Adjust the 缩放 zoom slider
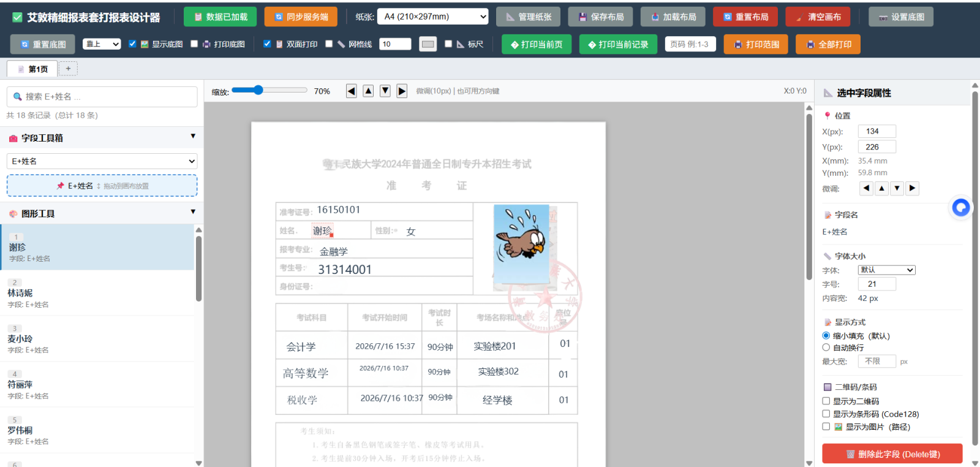This screenshot has width=980, height=467. pos(269,90)
